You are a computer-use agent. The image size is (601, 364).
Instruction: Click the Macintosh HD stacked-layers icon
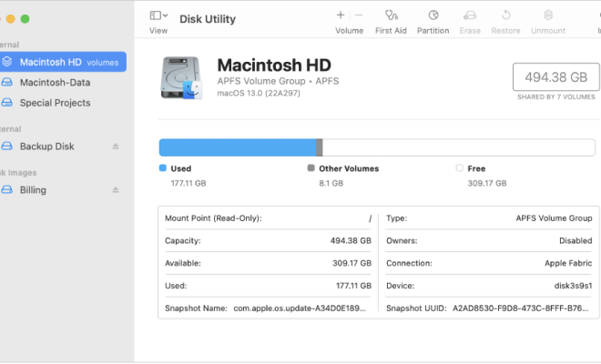[x=7, y=62]
